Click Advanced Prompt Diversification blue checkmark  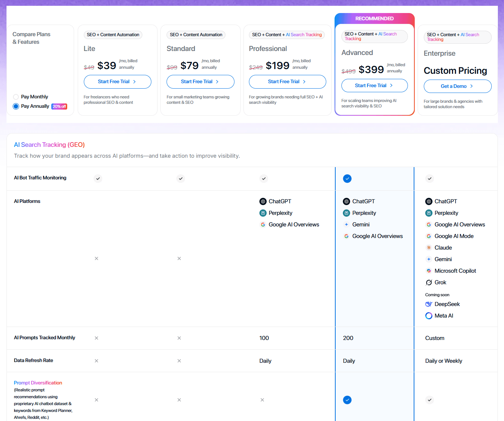point(347,400)
